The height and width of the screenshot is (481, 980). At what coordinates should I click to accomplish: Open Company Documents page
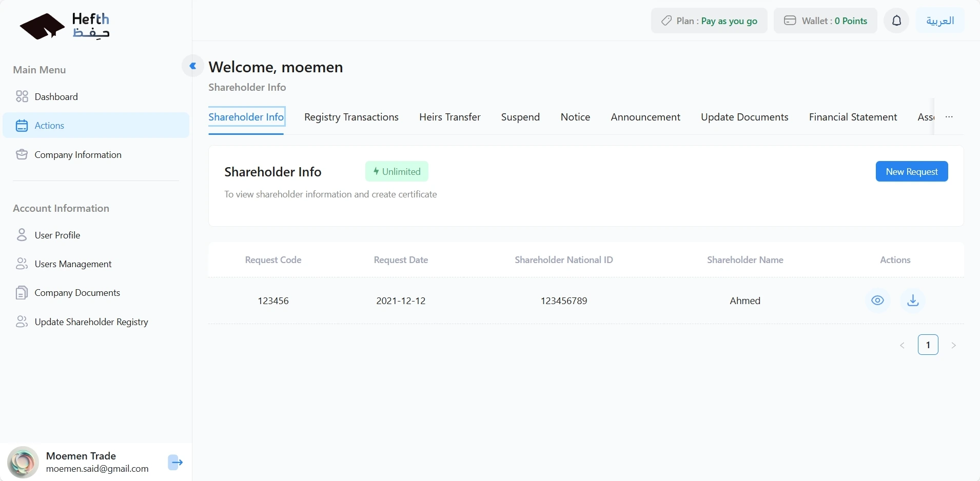[77, 293]
